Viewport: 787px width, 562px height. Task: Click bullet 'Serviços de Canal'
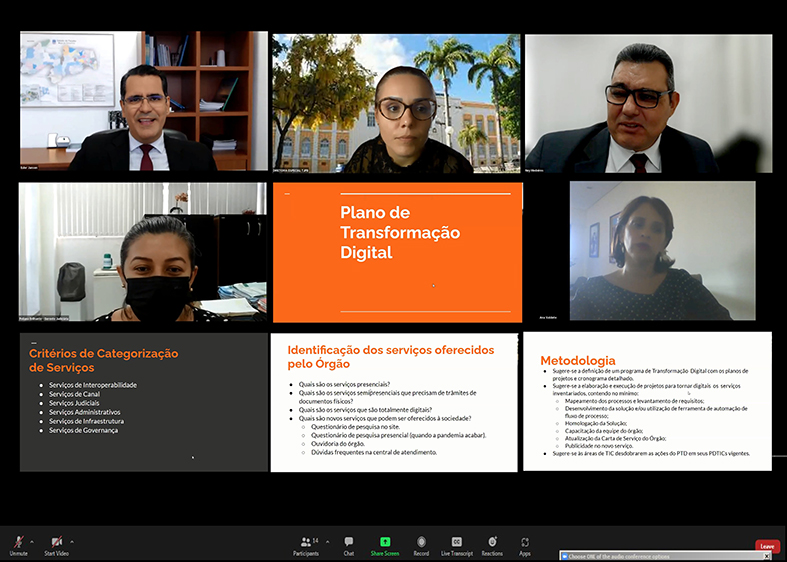pyautogui.click(x=74, y=394)
